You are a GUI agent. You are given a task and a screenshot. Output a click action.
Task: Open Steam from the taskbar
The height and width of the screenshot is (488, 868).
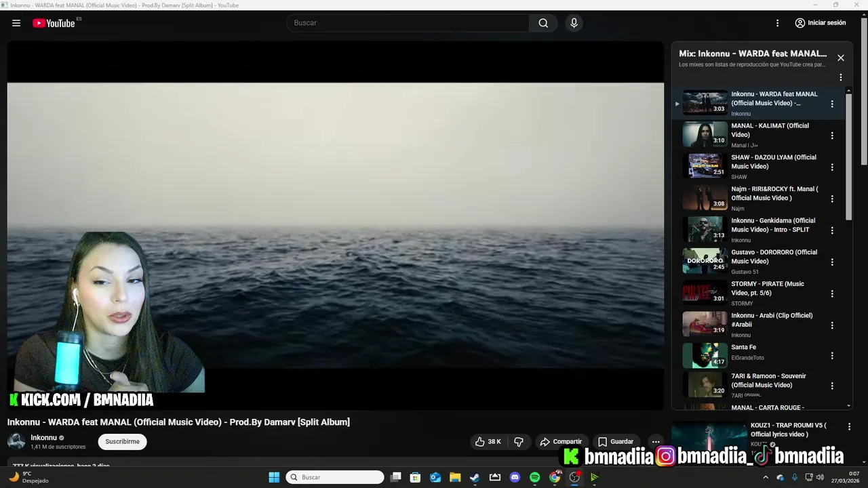[x=475, y=477]
